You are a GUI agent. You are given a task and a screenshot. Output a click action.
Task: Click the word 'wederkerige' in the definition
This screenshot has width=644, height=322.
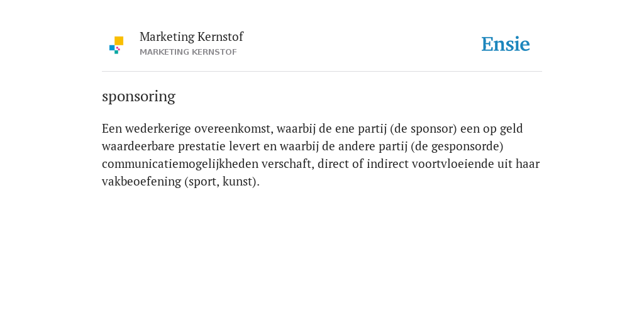tap(158, 128)
